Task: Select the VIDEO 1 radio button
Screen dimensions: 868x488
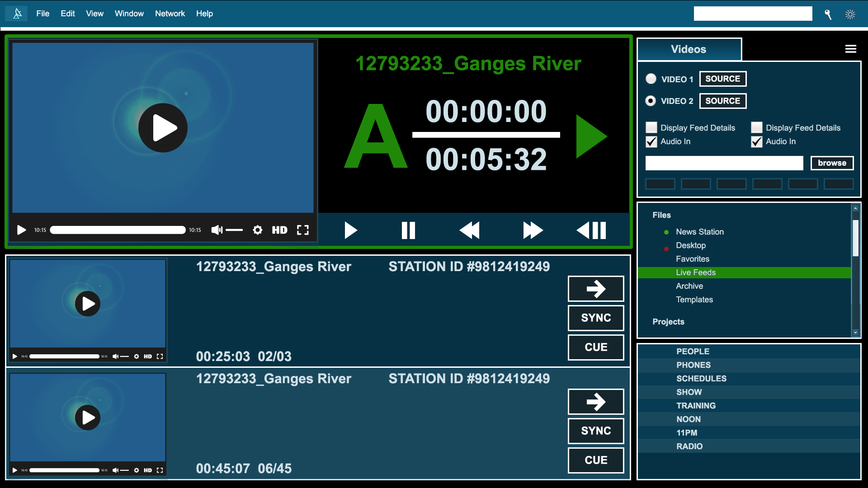Action: coord(651,79)
